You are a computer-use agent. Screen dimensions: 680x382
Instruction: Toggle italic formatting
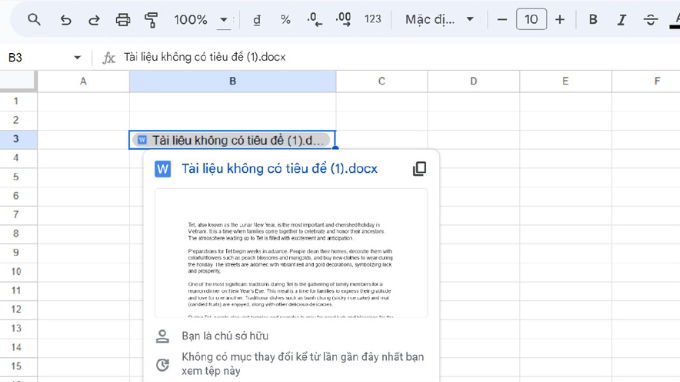point(621,20)
